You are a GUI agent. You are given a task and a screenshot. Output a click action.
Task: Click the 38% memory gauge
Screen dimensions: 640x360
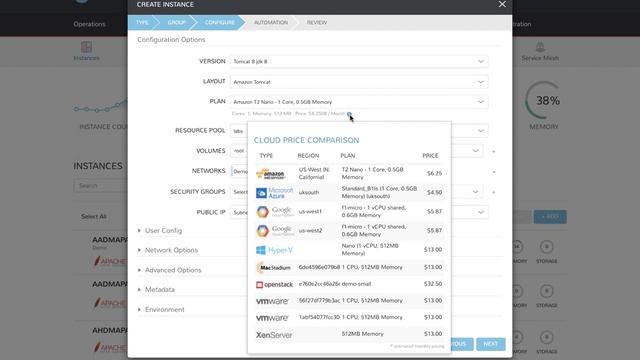[x=543, y=100]
